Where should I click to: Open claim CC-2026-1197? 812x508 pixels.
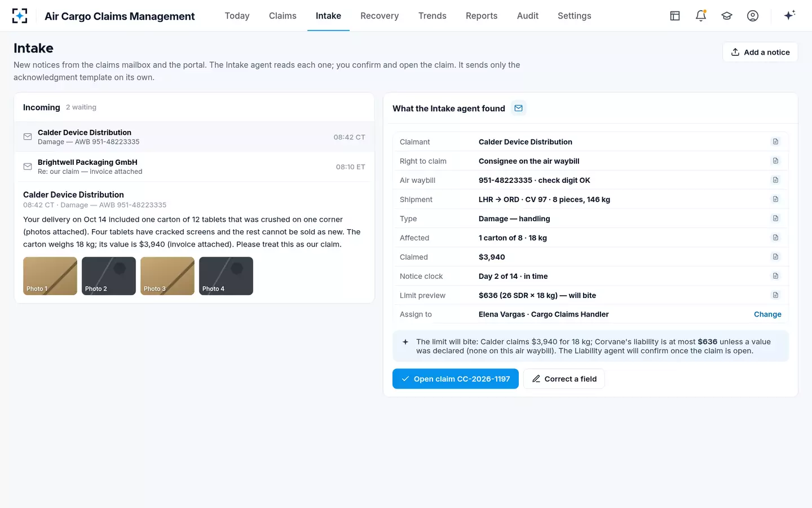456,379
